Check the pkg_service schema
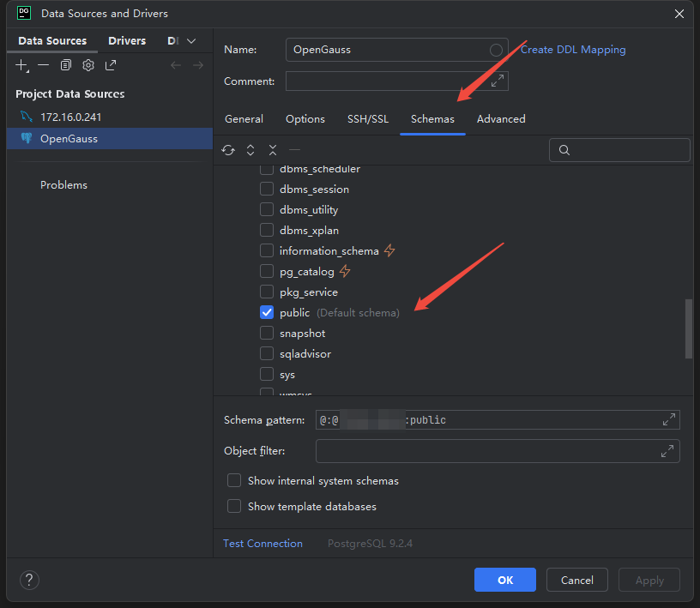The height and width of the screenshot is (608, 700). (x=267, y=292)
